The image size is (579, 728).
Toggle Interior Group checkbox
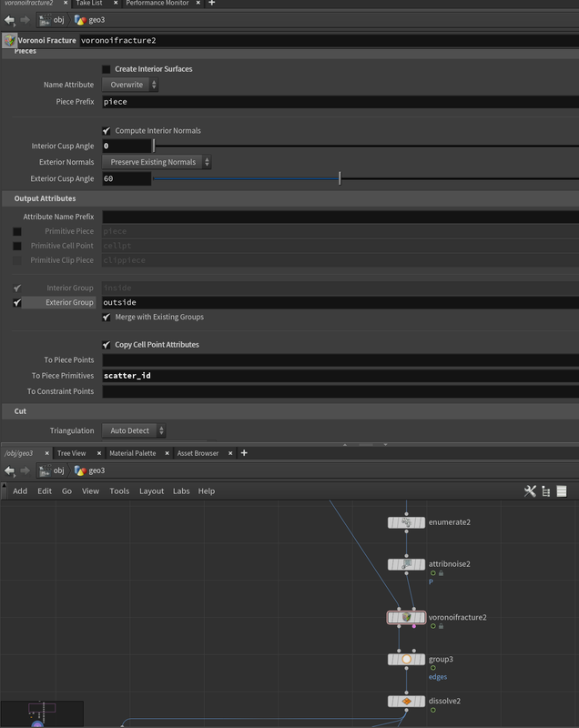pos(17,288)
